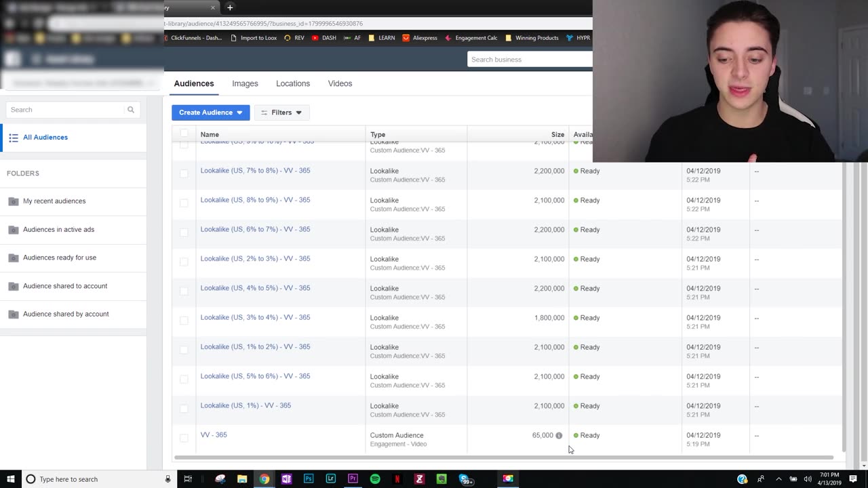This screenshot has width=868, height=488.
Task: Open the Create Audience dropdown
Action: 210,113
